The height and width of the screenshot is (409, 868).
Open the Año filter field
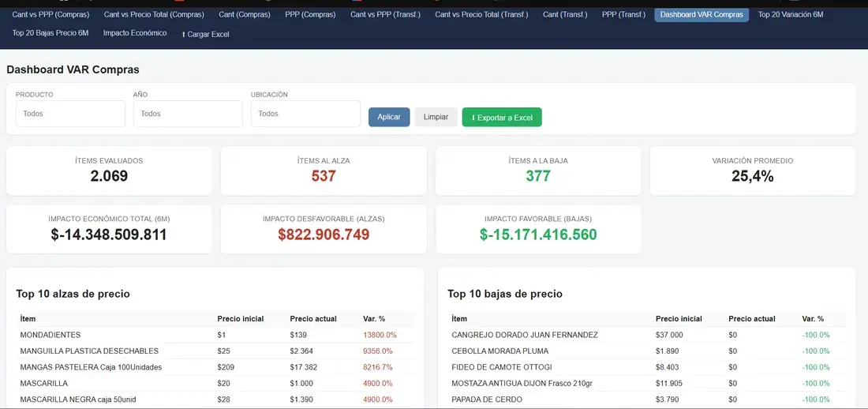pyautogui.click(x=189, y=114)
